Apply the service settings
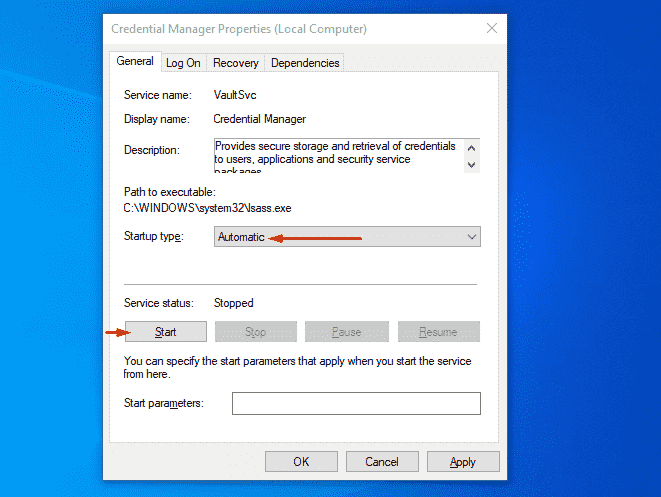Viewport: 661px width, 497px height. tap(462, 462)
